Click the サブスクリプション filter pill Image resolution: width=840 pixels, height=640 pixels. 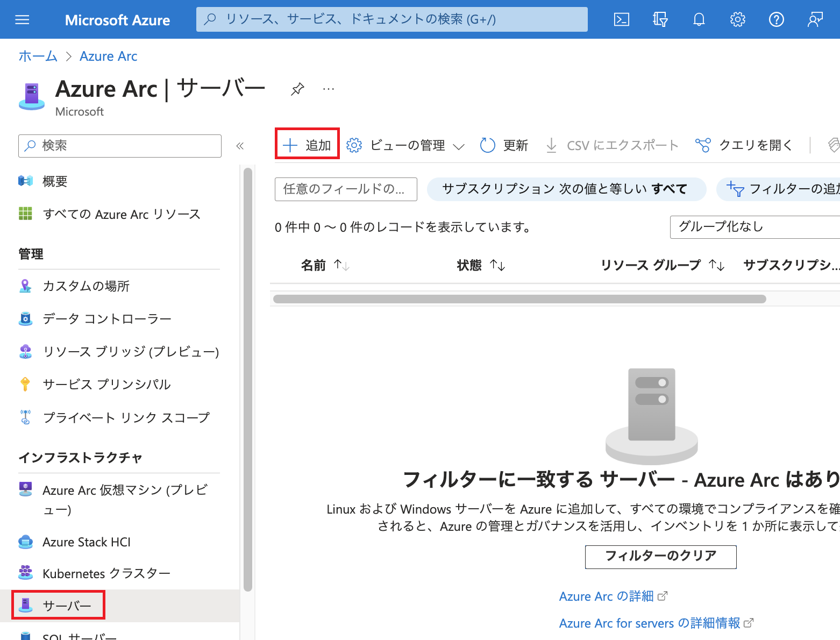point(566,189)
